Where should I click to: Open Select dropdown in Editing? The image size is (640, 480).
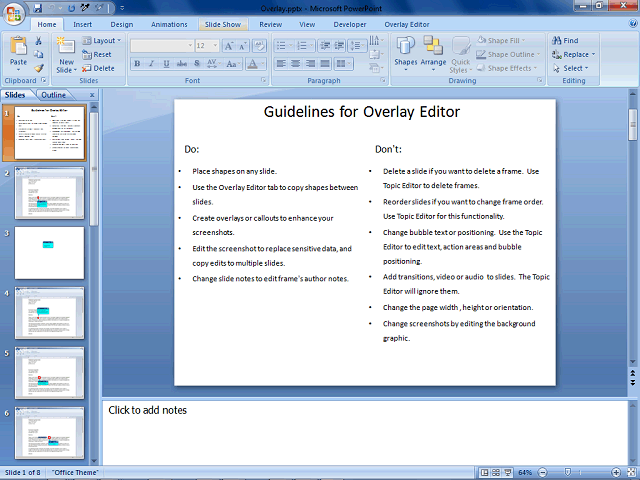571,68
